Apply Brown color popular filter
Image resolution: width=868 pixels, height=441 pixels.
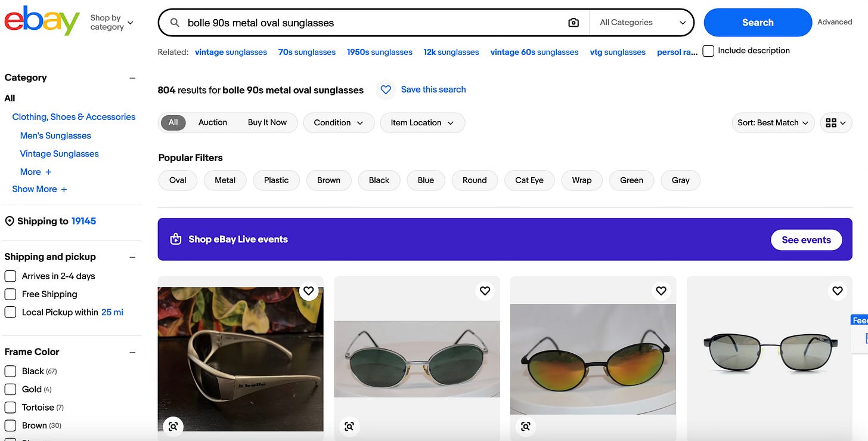pos(328,180)
